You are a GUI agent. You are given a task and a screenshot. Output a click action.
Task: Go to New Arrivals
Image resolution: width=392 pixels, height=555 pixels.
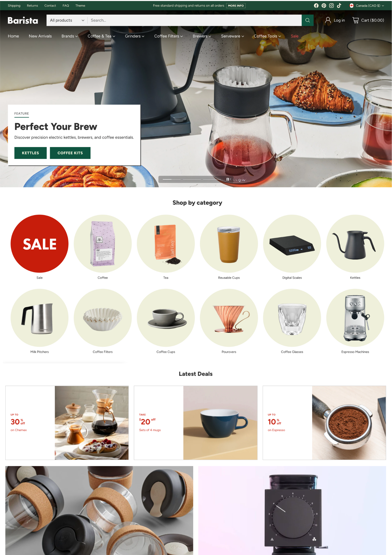pos(40,36)
